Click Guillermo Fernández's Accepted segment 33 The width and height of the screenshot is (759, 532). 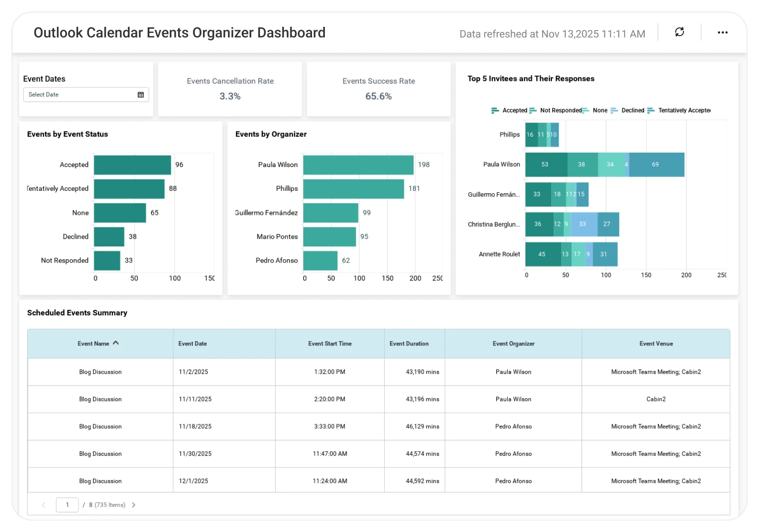538,194
